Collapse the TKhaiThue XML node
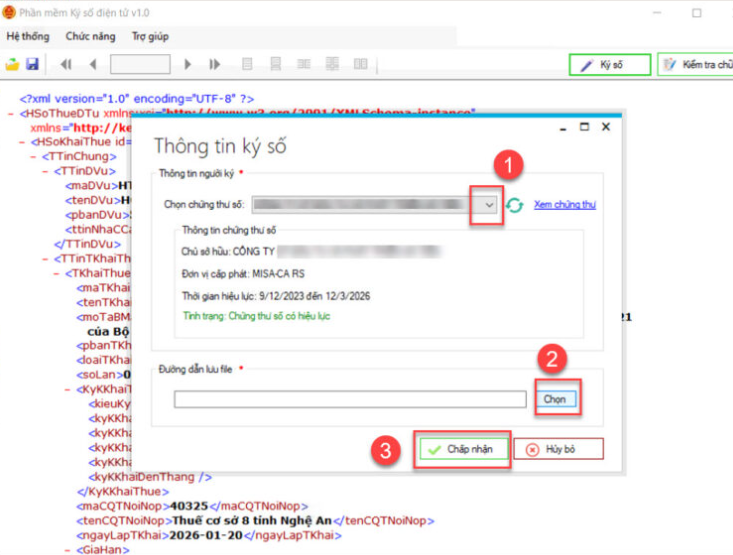 click(x=56, y=273)
